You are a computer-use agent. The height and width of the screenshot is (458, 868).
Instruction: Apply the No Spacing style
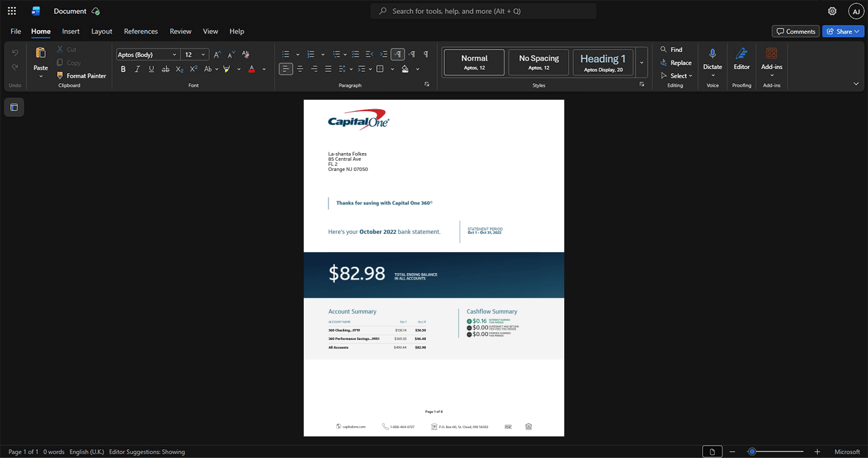point(539,62)
